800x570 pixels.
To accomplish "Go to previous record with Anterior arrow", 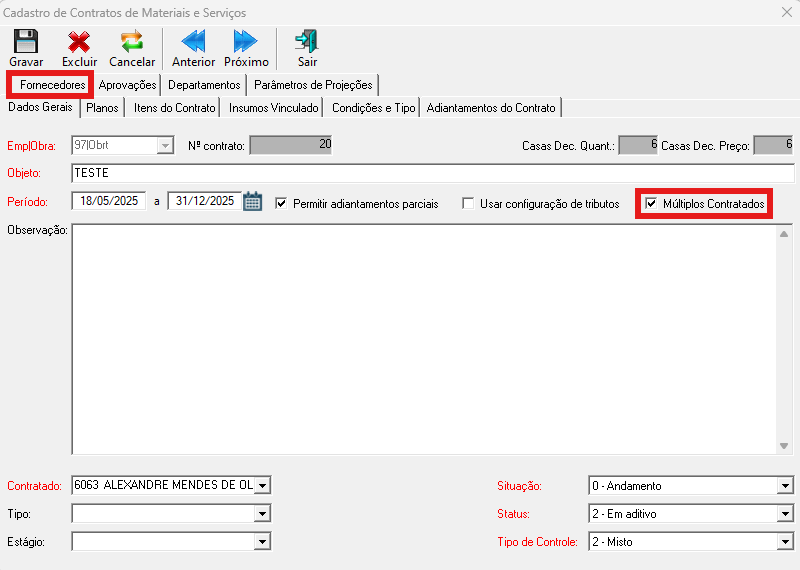I will (193, 42).
